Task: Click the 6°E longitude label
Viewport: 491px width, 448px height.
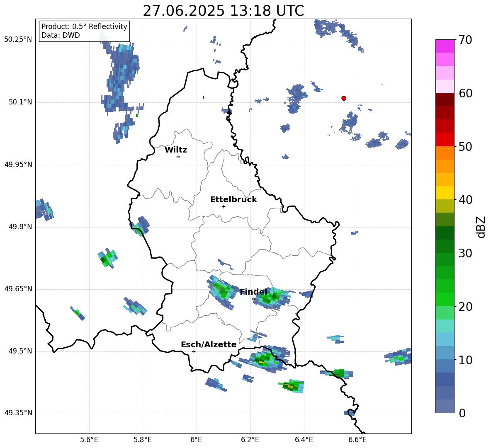Action: tap(196, 440)
